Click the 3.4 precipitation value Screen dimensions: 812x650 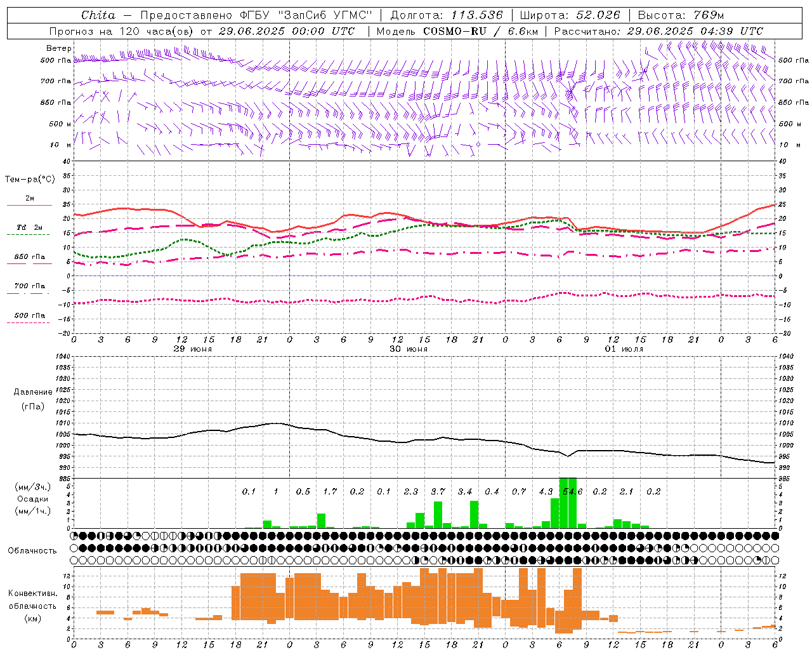coord(465,492)
